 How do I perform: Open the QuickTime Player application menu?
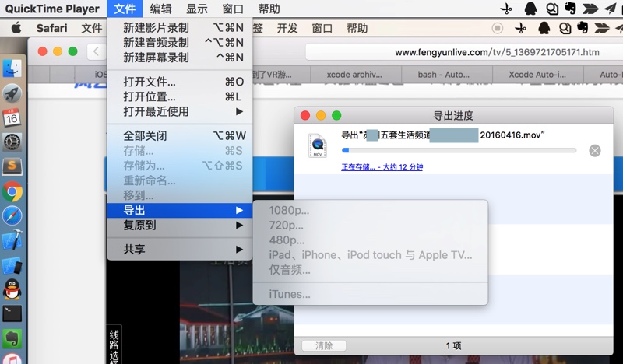[52, 9]
